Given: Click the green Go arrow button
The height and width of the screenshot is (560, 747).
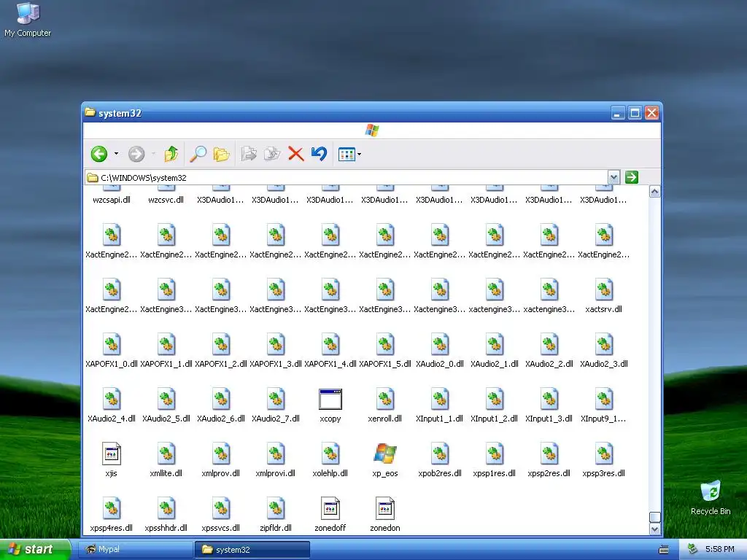Looking at the screenshot, I should (632, 177).
